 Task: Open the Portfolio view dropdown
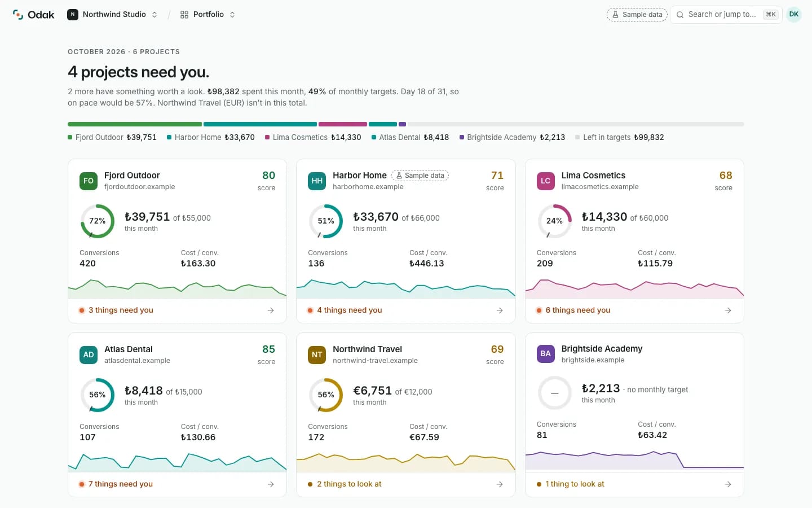(x=208, y=15)
